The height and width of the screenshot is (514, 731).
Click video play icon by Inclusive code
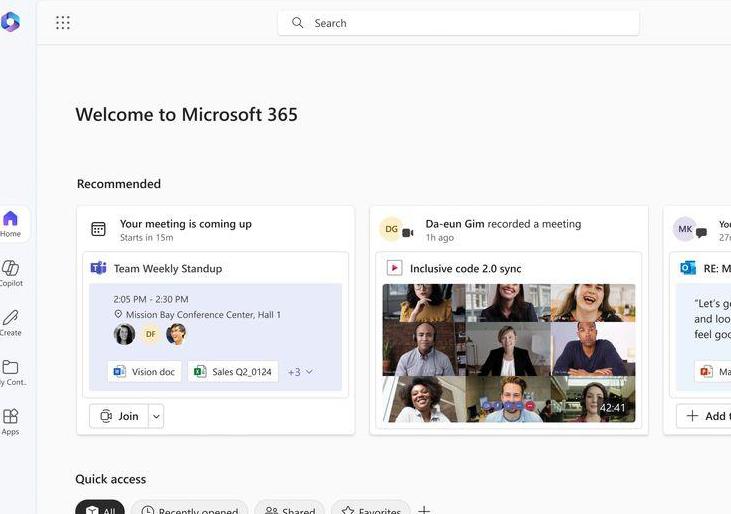click(394, 268)
